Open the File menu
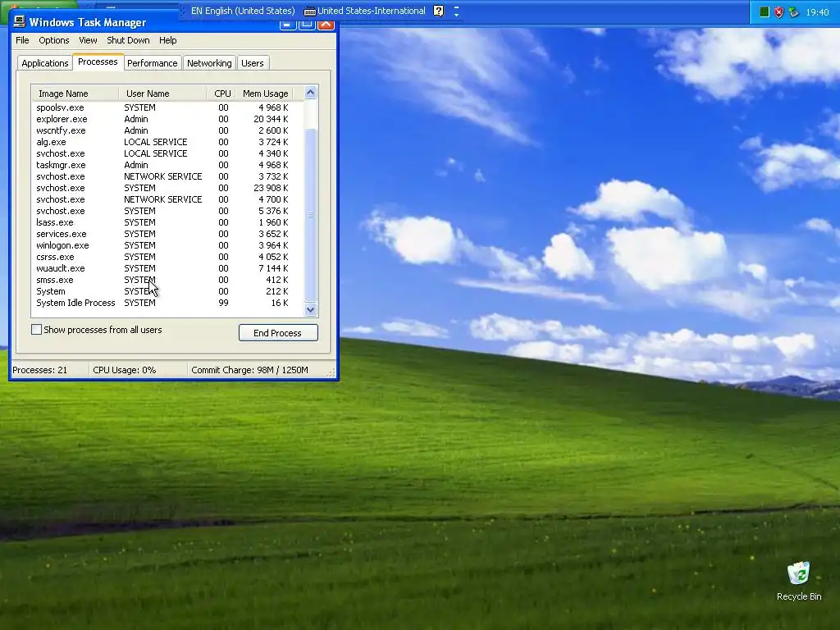The width and height of the screenshot is (840, 630). (22, 40)
